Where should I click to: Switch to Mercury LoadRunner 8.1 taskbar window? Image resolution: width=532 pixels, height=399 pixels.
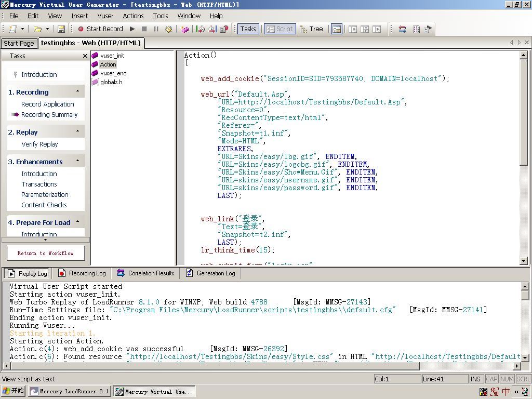coord(69,392)
